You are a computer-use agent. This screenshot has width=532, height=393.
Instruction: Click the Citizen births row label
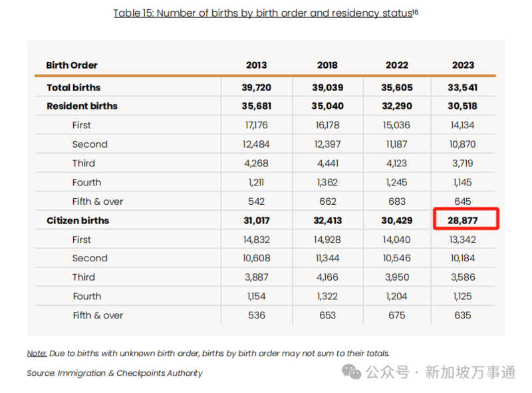tap(78, 221)
